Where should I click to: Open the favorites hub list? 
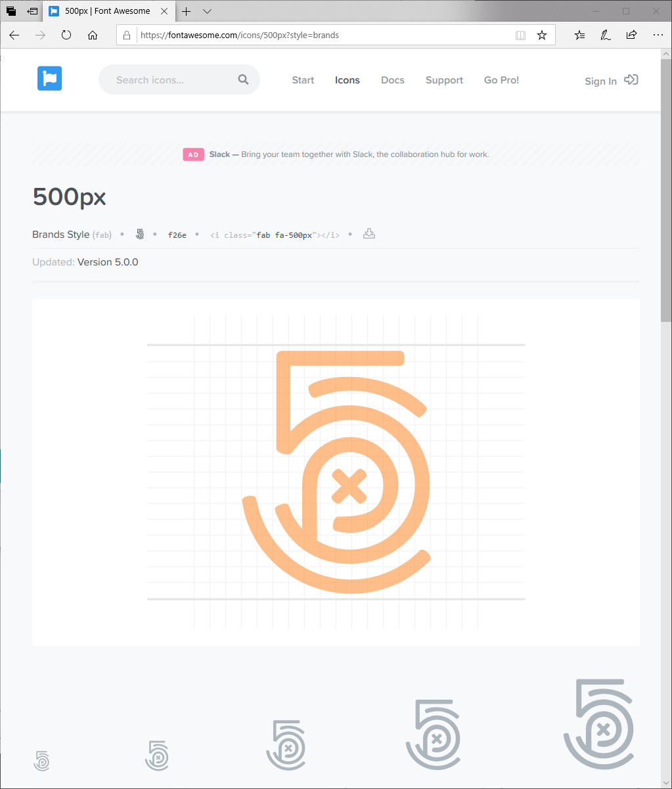[x=579, y=35]
